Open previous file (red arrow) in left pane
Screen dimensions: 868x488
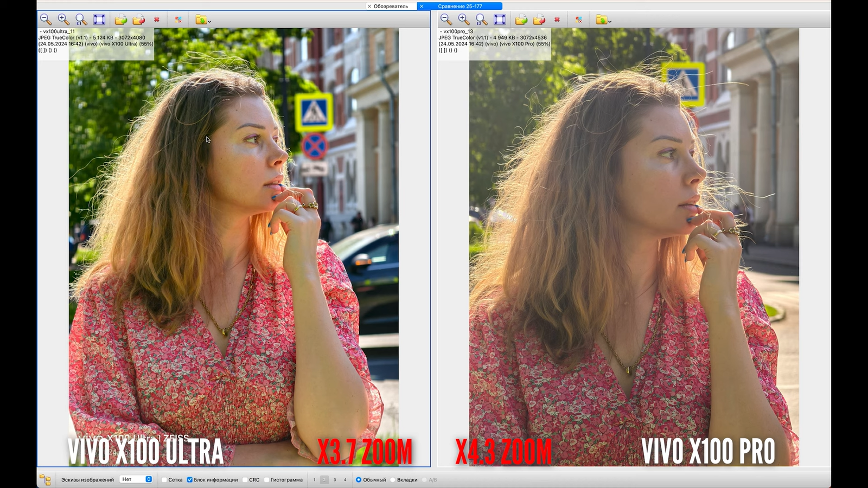coord(139,20)
